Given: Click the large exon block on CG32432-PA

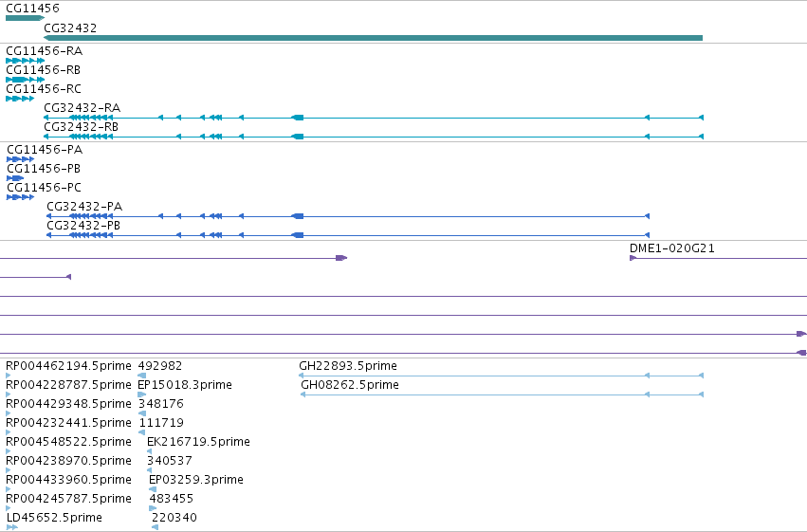Looking at the screenshot, I should [298, 216].
